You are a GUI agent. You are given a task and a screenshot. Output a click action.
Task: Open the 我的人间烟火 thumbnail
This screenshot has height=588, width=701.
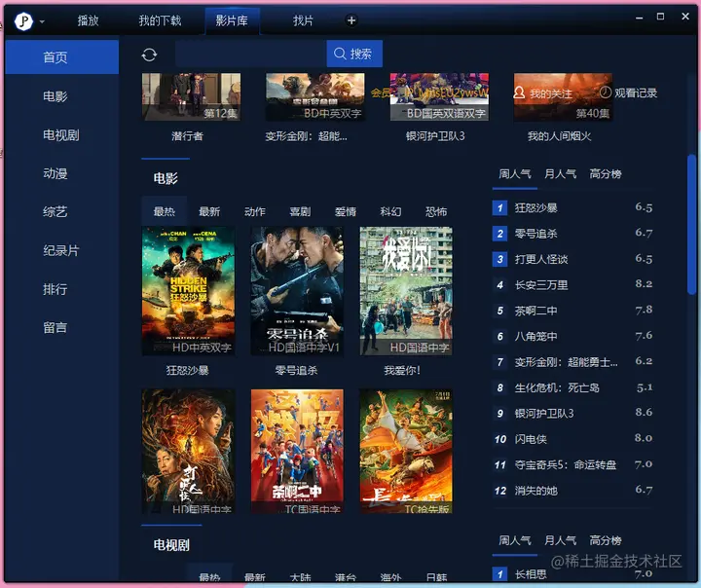point(563,97)
